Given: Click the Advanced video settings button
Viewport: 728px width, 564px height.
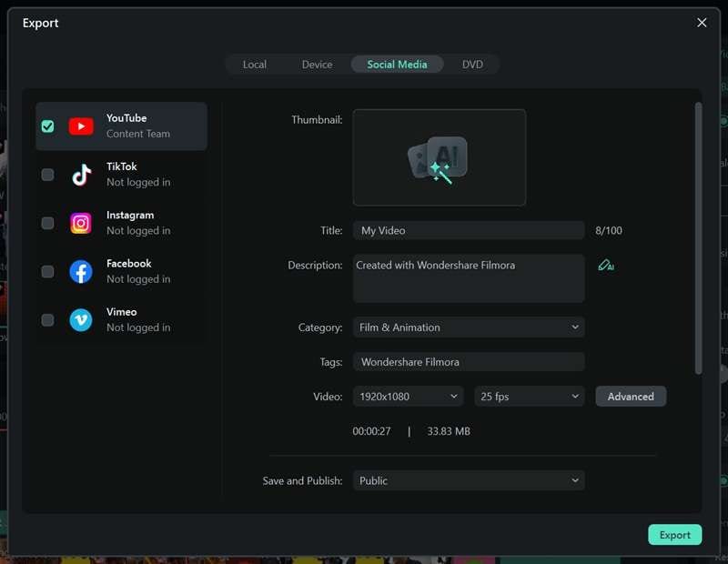Looking at the screenshot, I should pos(631,397).
